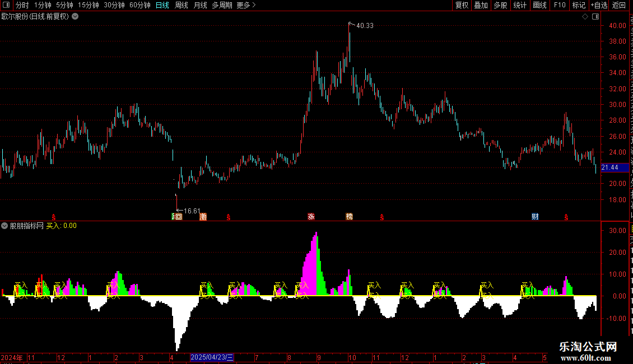Viewport: 633px width, 364px height.
Task: Click the 回 event marker icon
Action: [x=179, y=217]
